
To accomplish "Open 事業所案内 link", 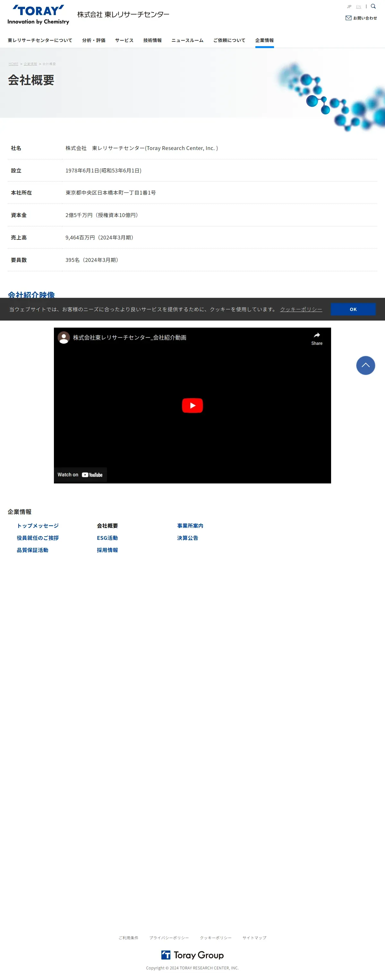I will pos(190,526).
